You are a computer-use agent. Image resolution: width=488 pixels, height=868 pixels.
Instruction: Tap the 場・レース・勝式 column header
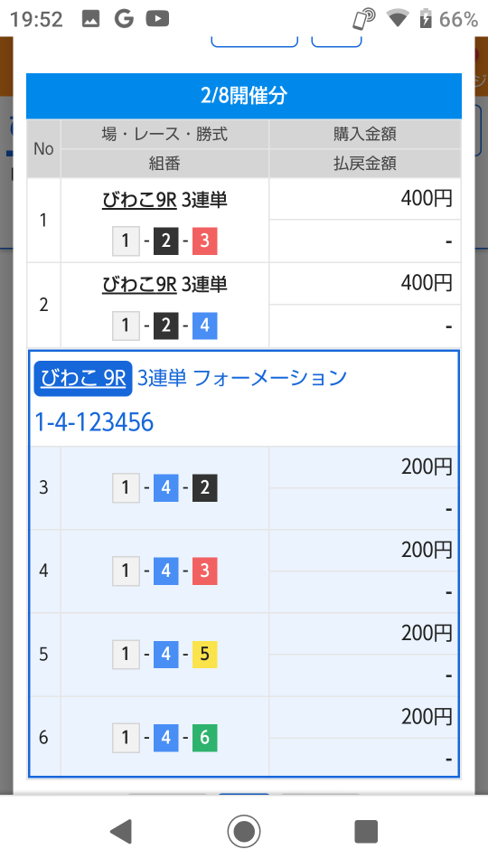coord(164,134)
